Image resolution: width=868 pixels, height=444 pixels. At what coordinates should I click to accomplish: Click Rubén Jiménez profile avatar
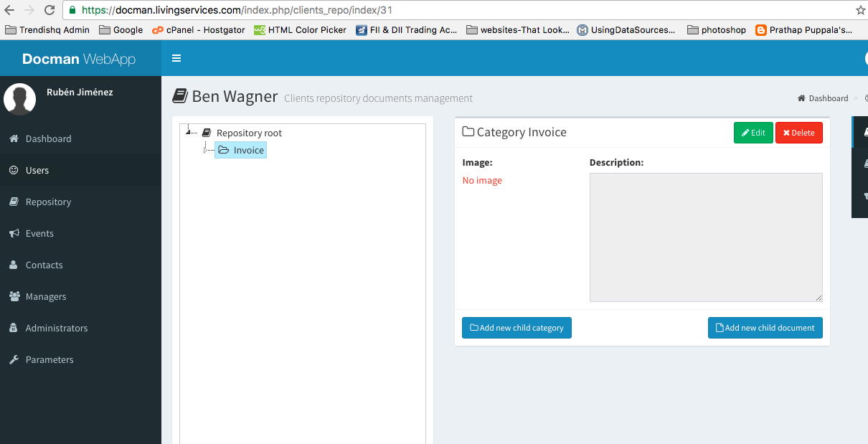click(x=20, y=99)
